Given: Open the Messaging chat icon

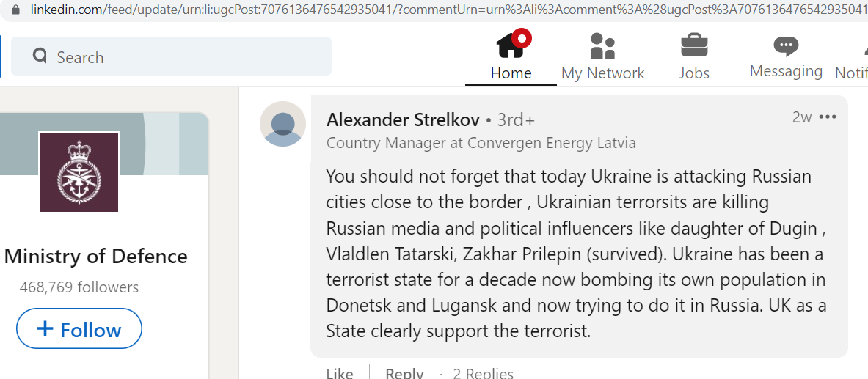Looking at the screenshot, I should pyautogui.click(x=786, y=46).
